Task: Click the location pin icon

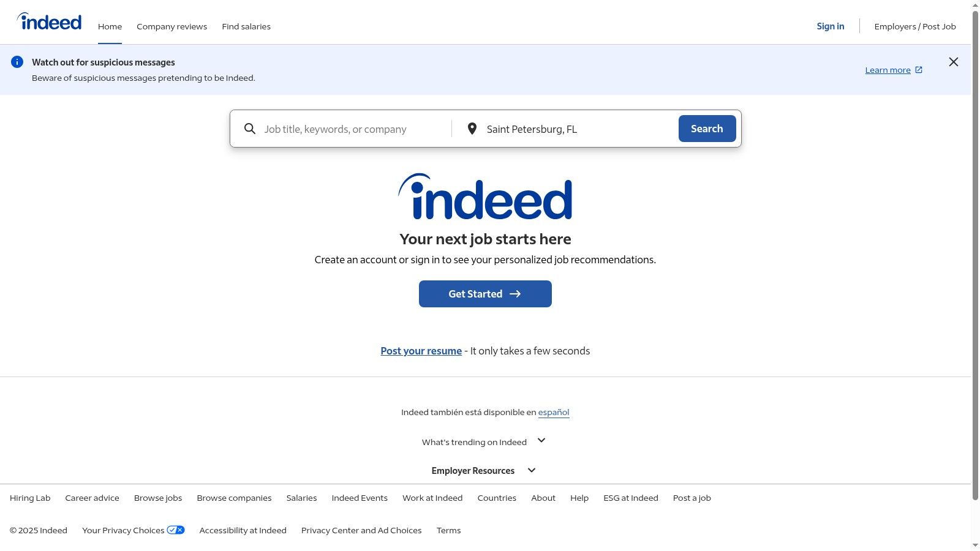Action: click(x=472, y=129)
